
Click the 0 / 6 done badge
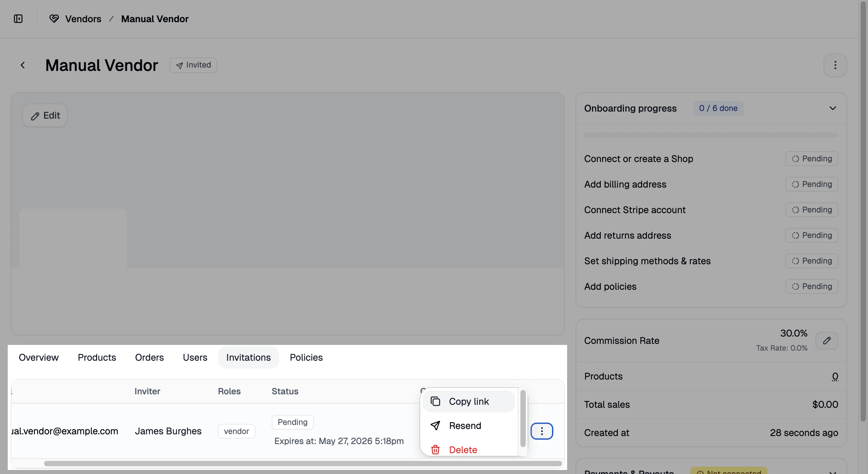click(x=718, y=108)
